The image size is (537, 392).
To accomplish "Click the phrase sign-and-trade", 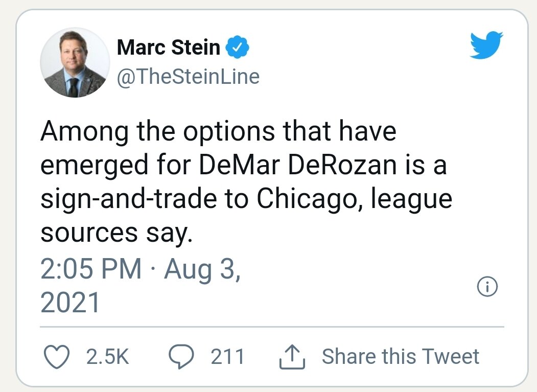I will pos(127,198).
